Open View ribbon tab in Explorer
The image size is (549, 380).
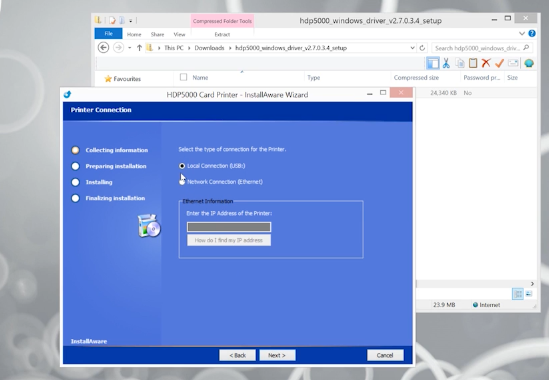179,34
